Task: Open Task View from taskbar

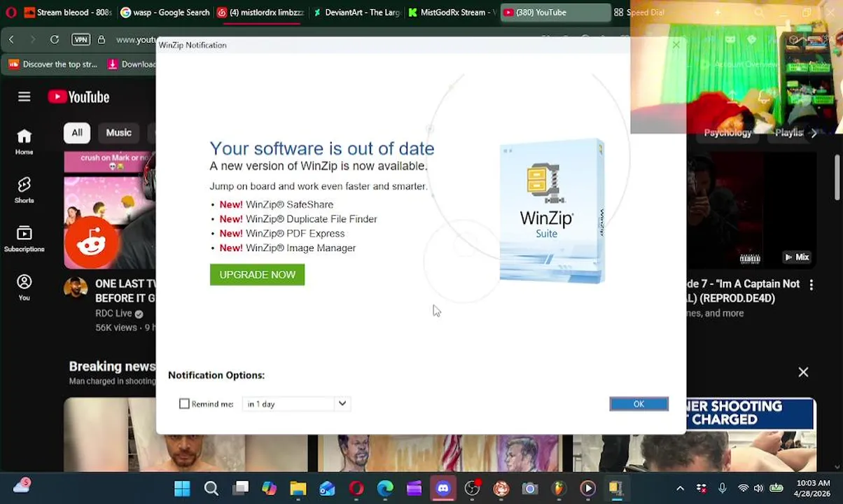Action: click(241, 488)
